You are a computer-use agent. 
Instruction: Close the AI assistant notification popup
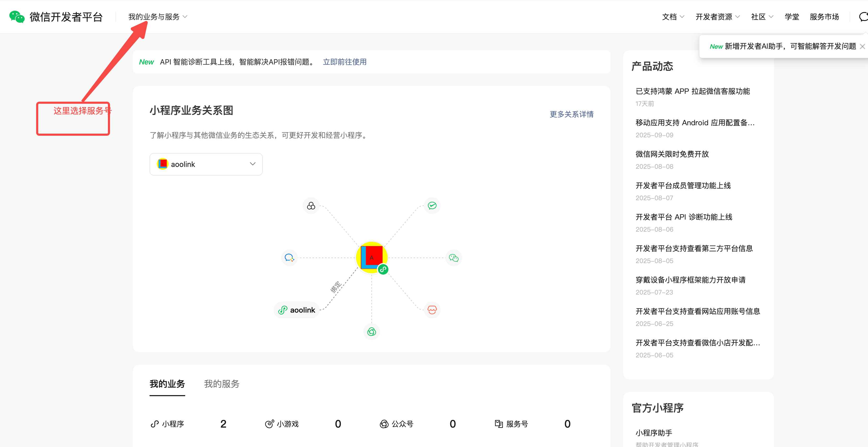pos(862,47)
